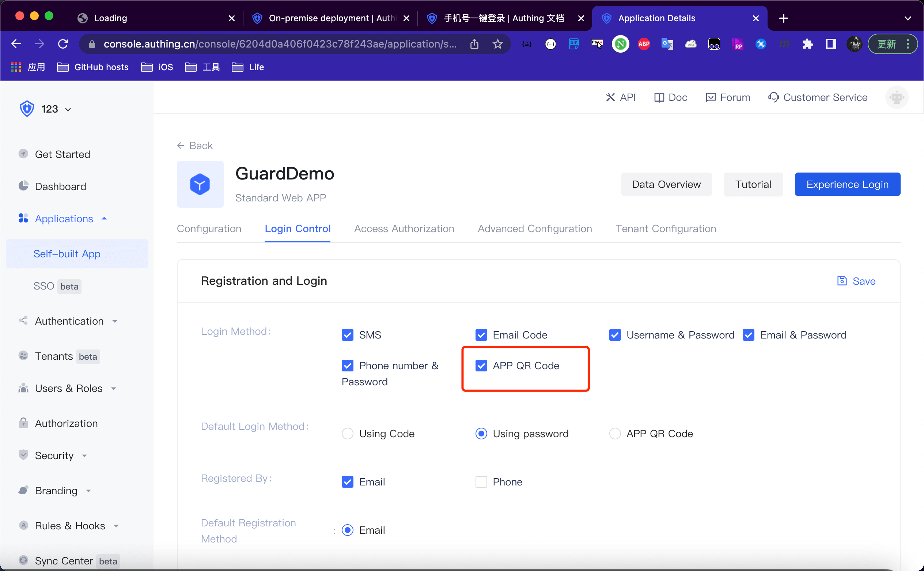Switch to Access Authorization tab
The image size is (924, 571).
click(404, 229)
